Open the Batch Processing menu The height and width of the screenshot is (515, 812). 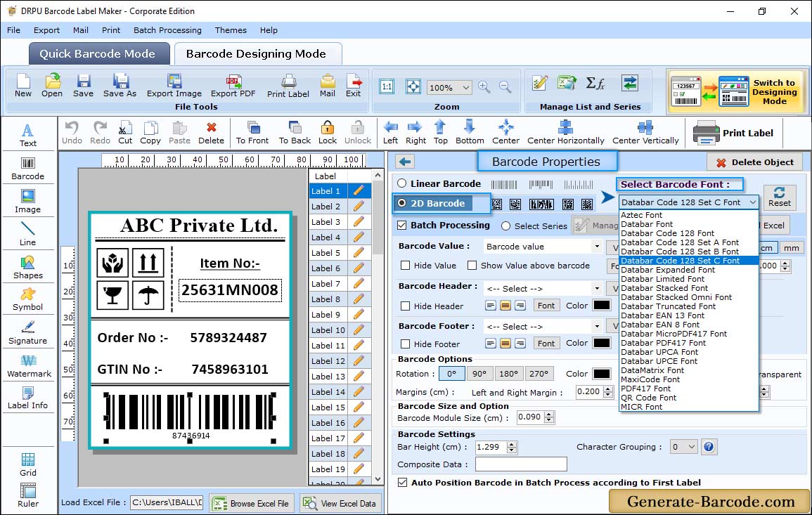point(167,30)
